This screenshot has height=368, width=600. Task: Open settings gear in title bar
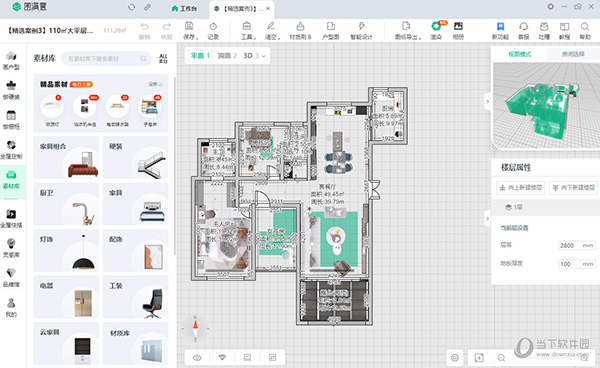click(x=550, y=7)
